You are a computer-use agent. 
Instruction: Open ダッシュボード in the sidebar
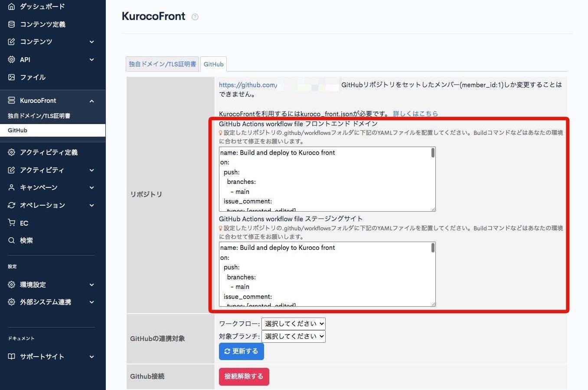(42, 7)
